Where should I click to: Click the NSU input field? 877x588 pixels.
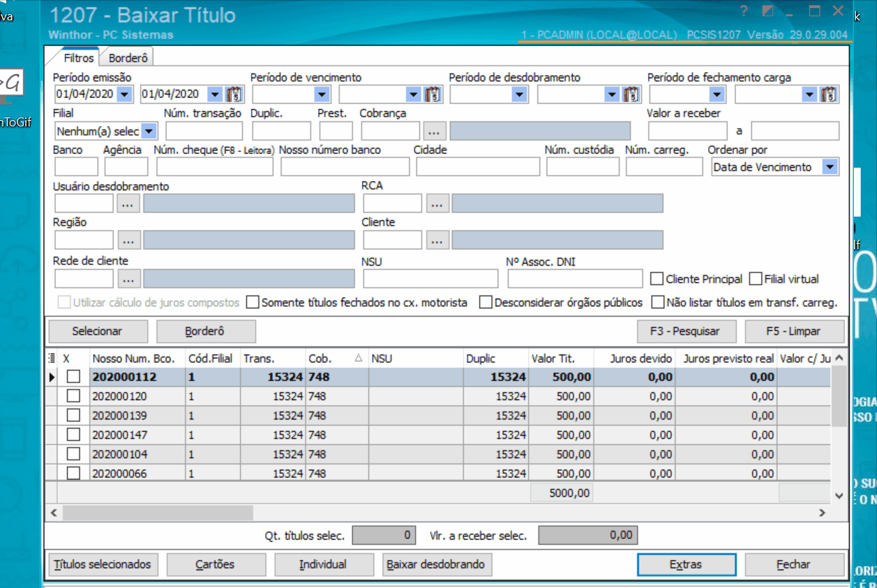click(430, 278)
